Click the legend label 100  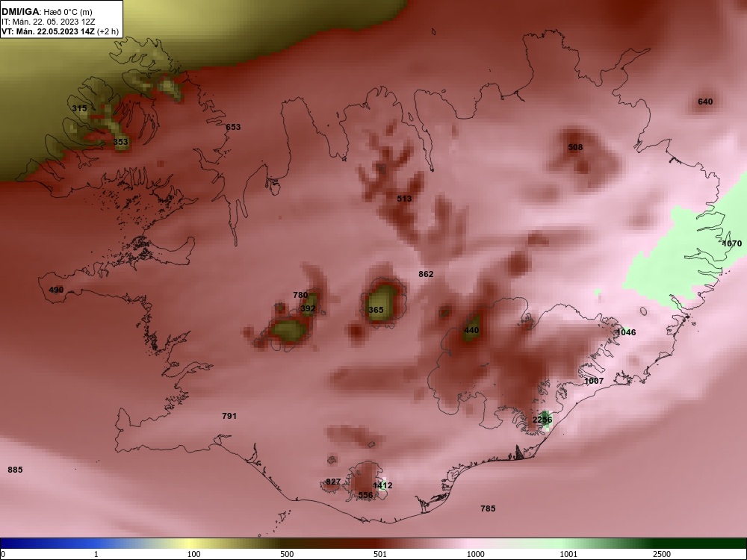194,554
